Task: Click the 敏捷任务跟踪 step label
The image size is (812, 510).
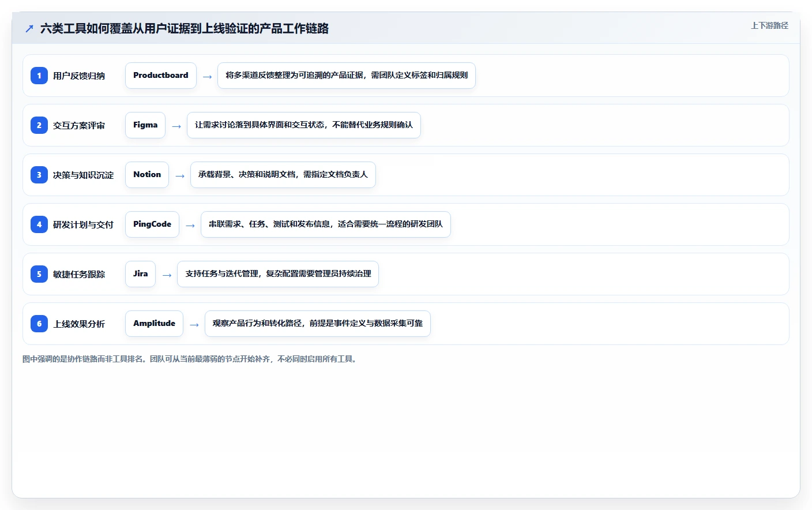Action: (79, 274)
